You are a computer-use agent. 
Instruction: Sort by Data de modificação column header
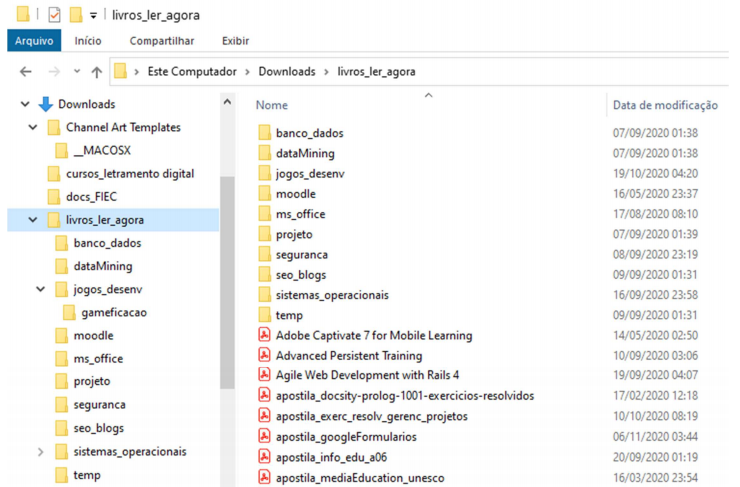point(665,105)
